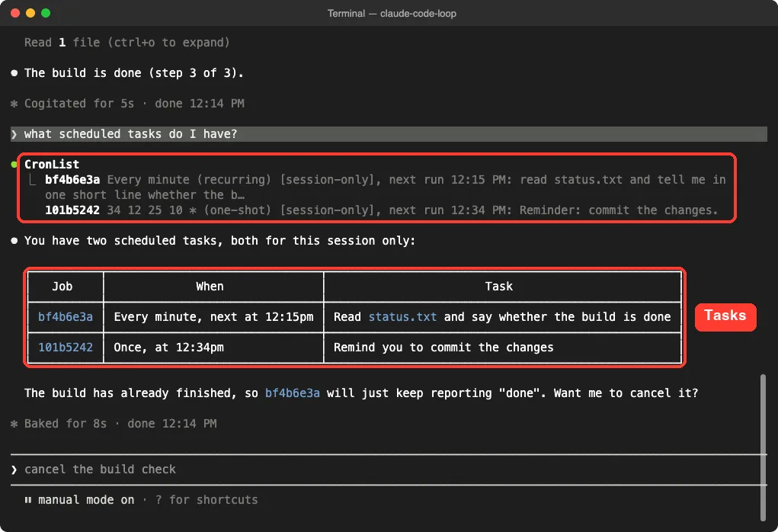Image resolution: width=778 pixels, height=532 pixels.
Task: Click the 'Read 1 file (ctrl+o to expand)' line
Action: click(x=127, y=43)
